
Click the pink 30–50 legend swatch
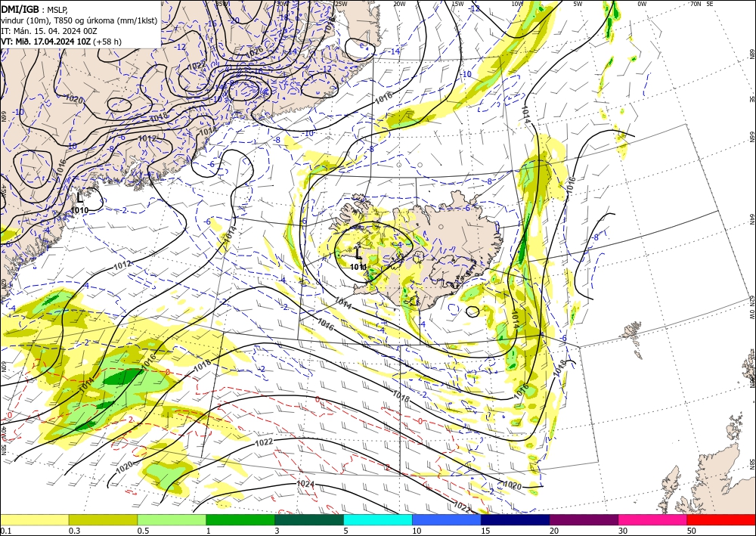click(653, 519)
